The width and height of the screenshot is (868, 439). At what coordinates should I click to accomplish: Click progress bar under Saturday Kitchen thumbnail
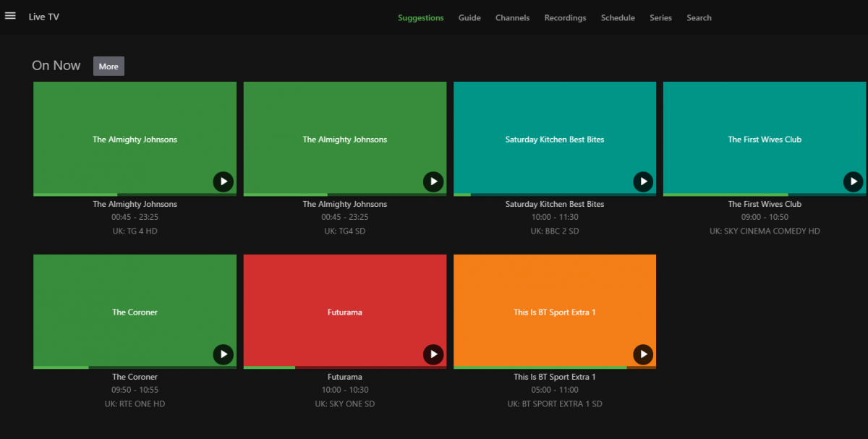click(554, 195)
